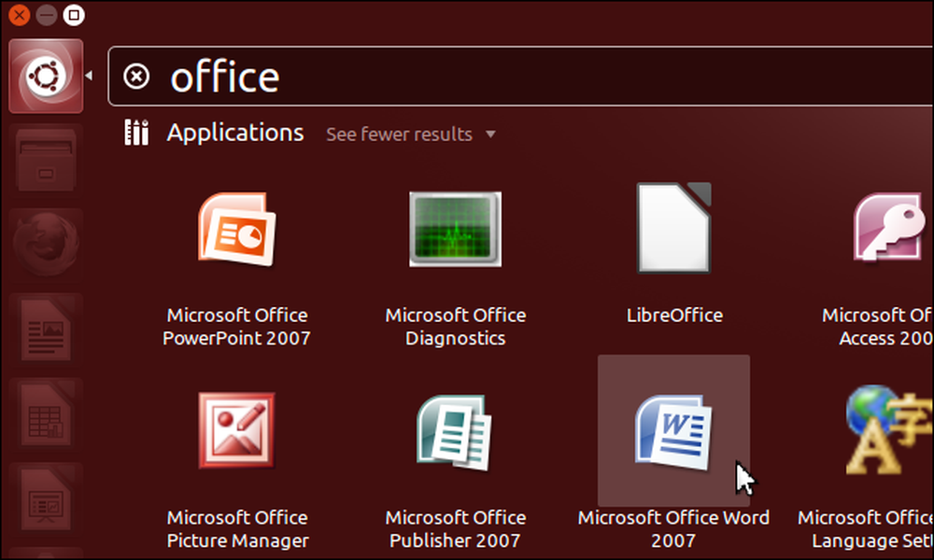934x560 pixels.
Task: Open the Files launcher icon
Action: 46,161
